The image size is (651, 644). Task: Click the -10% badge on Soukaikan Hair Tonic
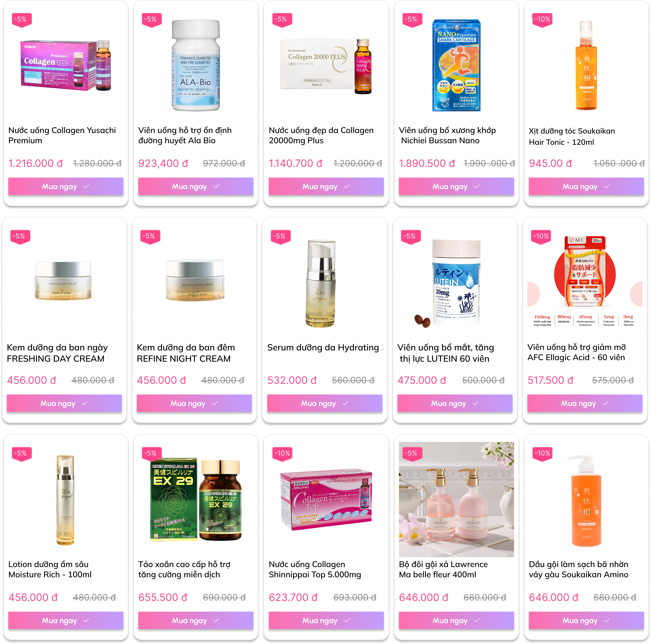point(542,20)
